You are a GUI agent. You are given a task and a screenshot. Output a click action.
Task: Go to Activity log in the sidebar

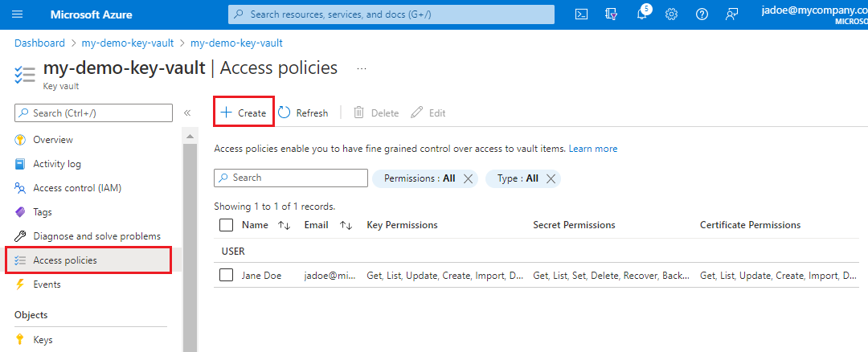click(57, 164)
